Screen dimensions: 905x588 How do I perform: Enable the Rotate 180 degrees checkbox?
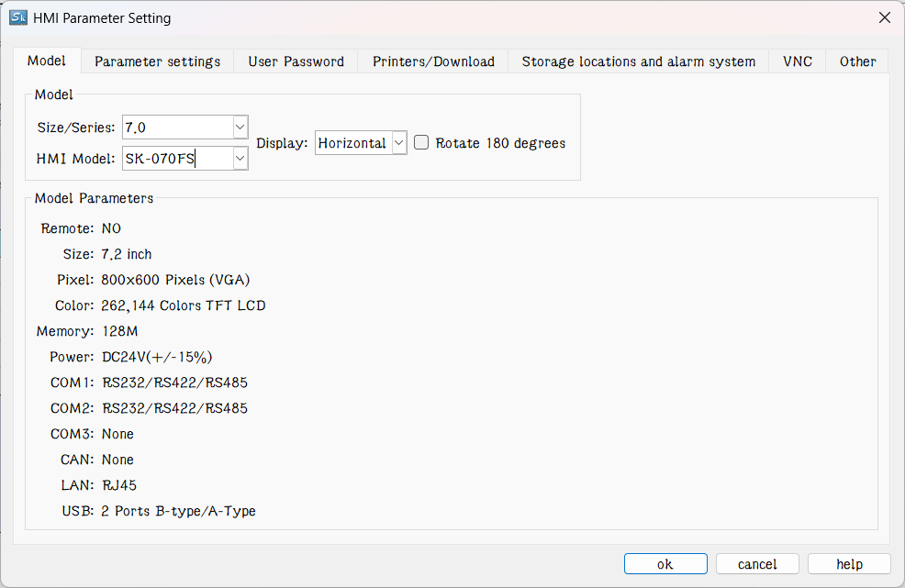pyautogui.click(x=422, y=143)
